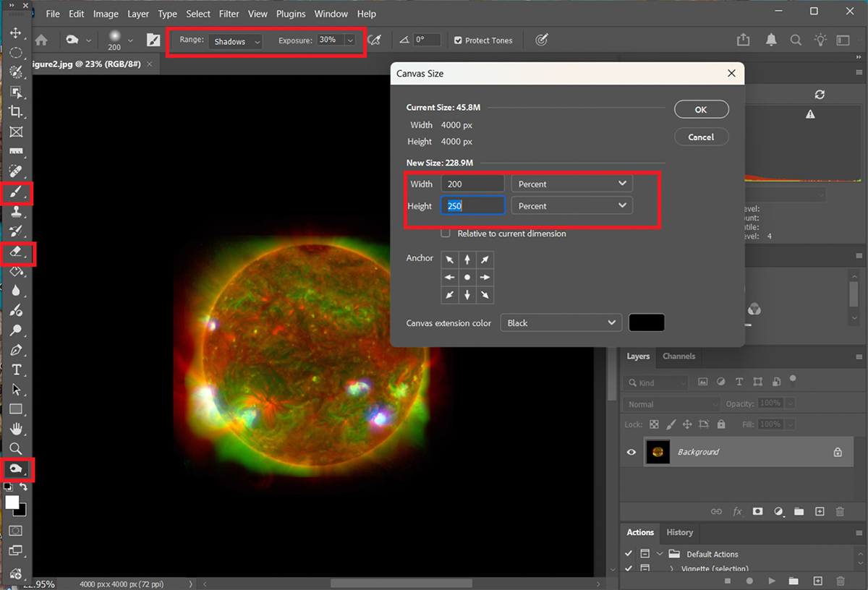Viewport: 868px width, 590px height.
Task: Toggle Default Actions item checkmark
Action: click(x=628, y=554)
